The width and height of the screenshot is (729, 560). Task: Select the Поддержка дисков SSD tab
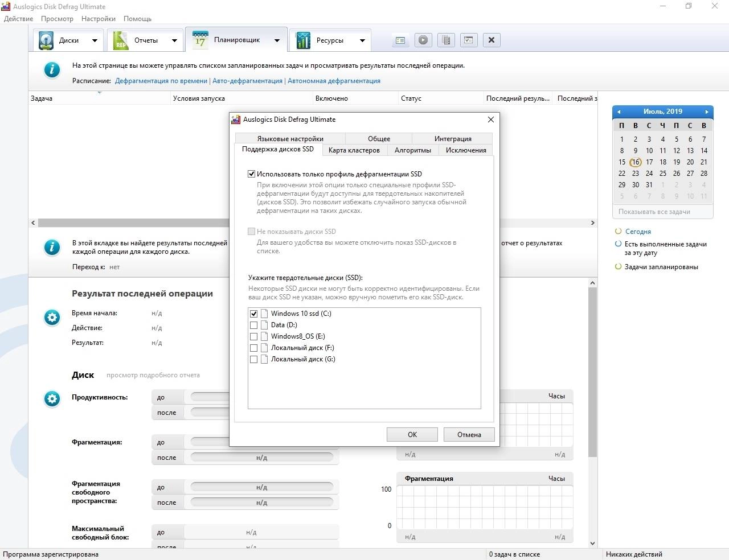pos(278,149)
